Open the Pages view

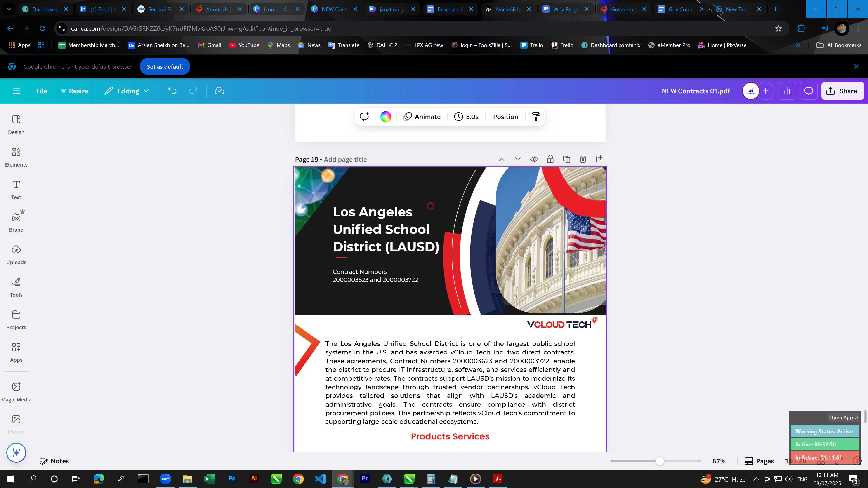coord(759,461)
